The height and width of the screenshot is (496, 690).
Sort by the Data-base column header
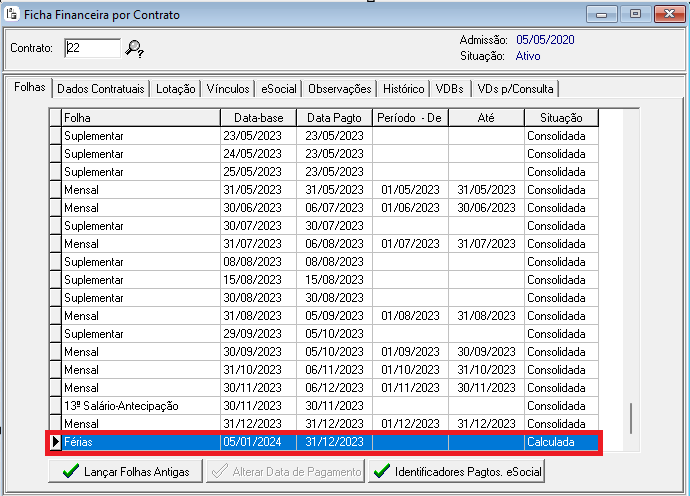point(258,118)
